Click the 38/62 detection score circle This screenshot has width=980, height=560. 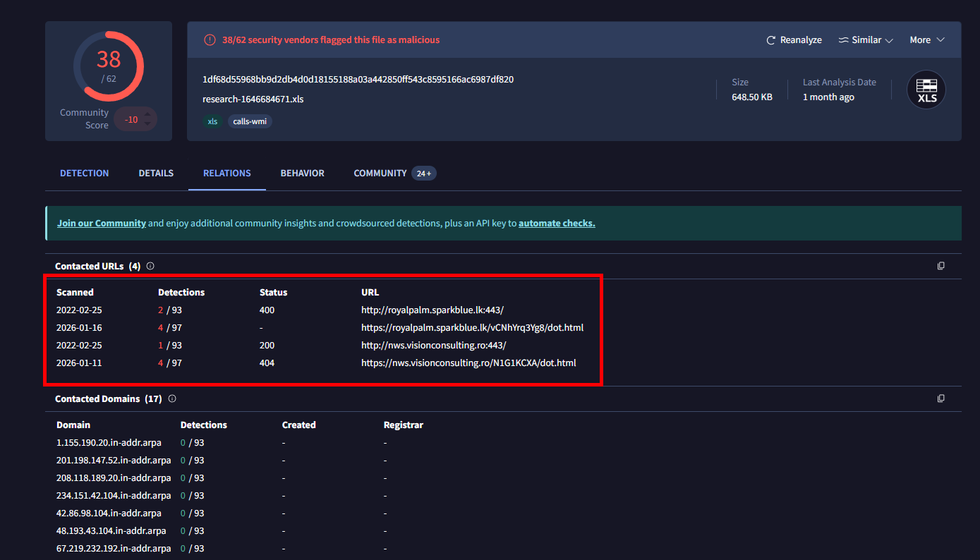109,66
